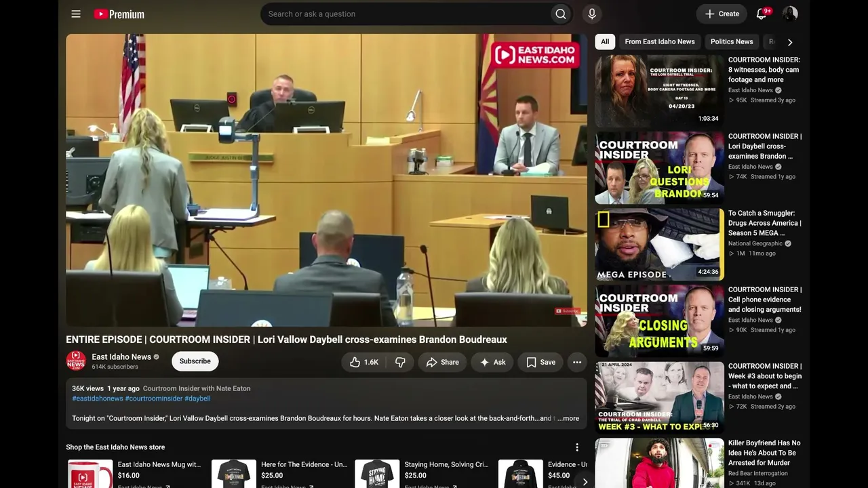Open East Idaho News channel avatar
868x488 pixels.
click(x=76, y=361)
